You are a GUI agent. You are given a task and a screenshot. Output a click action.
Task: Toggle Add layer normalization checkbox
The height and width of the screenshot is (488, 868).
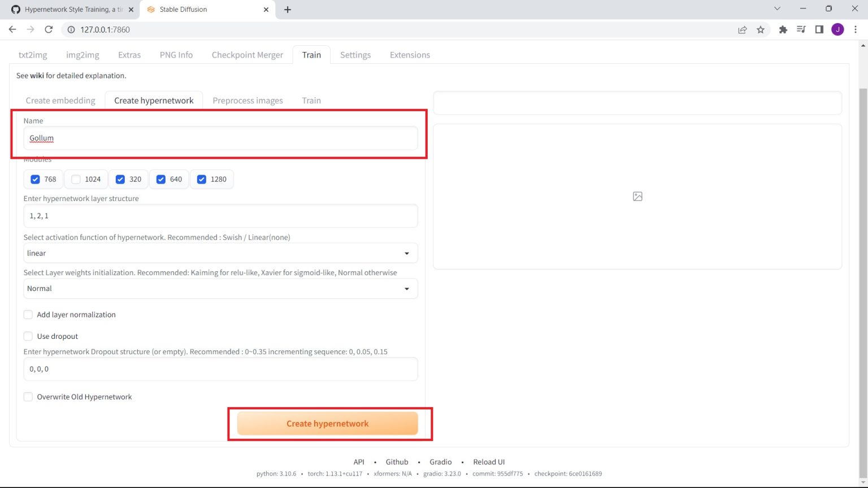28,315
